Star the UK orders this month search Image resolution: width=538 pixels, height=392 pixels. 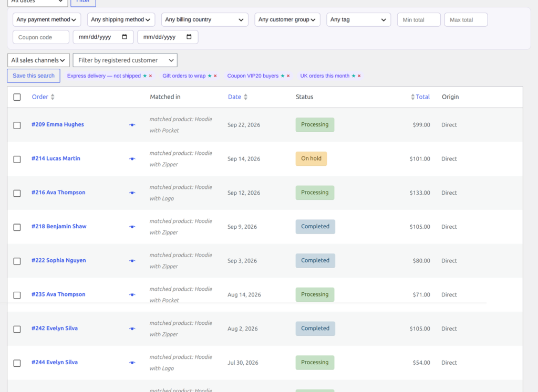[354, 76]
